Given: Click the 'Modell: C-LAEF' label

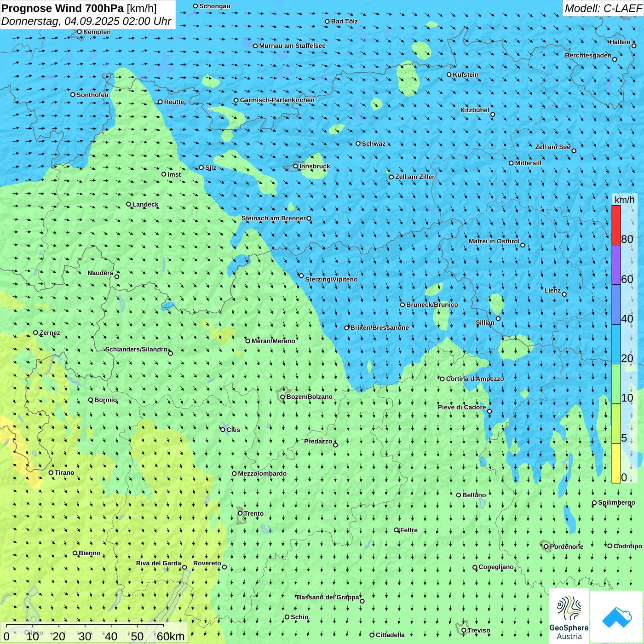Looking at the screenshot, I should [x=603, y=8].
